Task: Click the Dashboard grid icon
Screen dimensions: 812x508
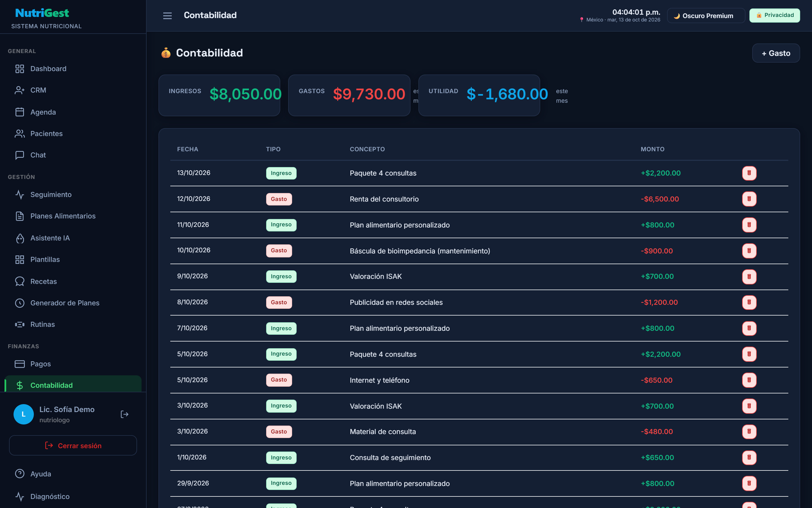Action: coord(19,69)
